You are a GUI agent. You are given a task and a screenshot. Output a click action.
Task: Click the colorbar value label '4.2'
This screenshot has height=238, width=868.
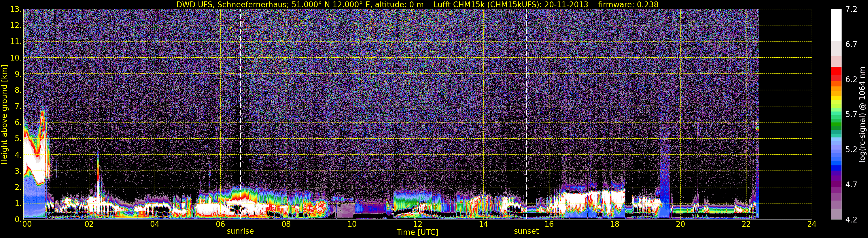(852, 220)
